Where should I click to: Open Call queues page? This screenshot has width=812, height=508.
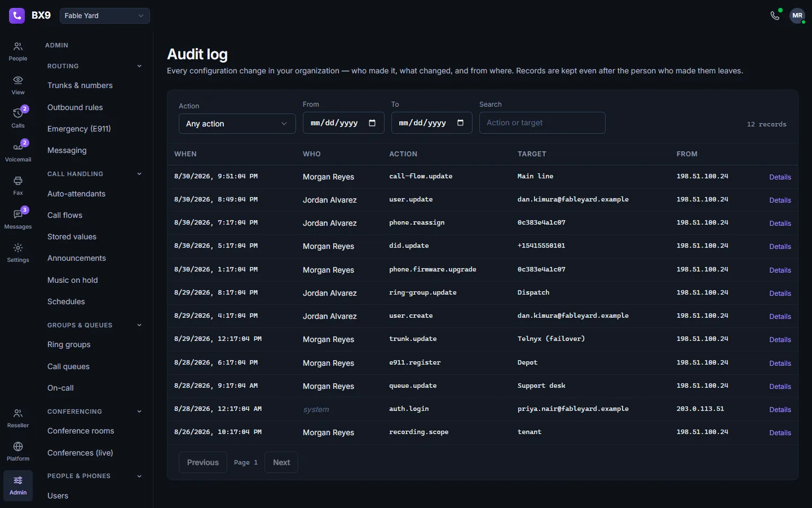[68, 366]
